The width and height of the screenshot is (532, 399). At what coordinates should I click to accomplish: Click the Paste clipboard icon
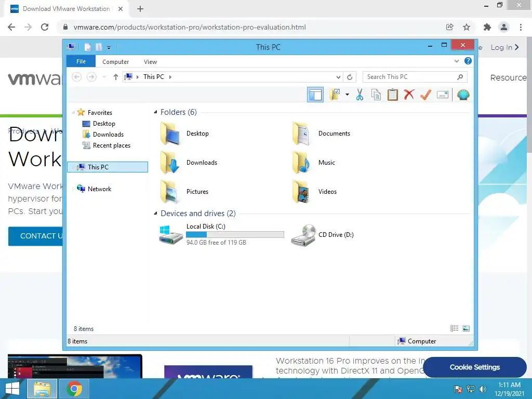[393, 95]
